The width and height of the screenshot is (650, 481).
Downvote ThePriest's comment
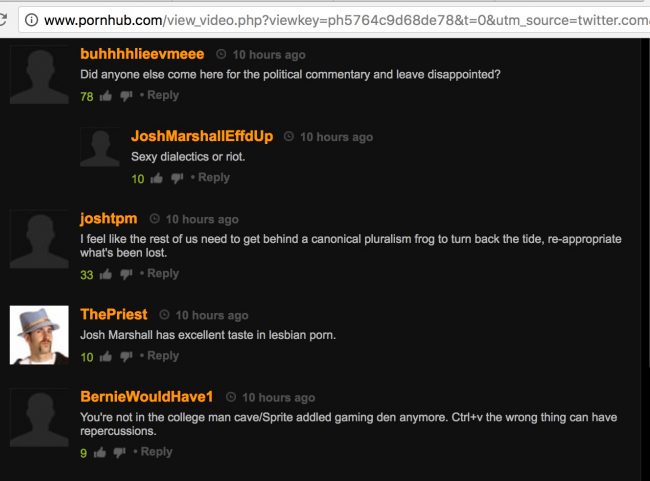click(126, 356)
